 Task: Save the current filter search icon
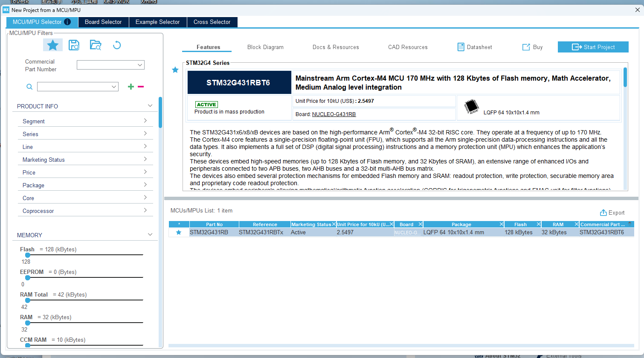pos(74,45)
